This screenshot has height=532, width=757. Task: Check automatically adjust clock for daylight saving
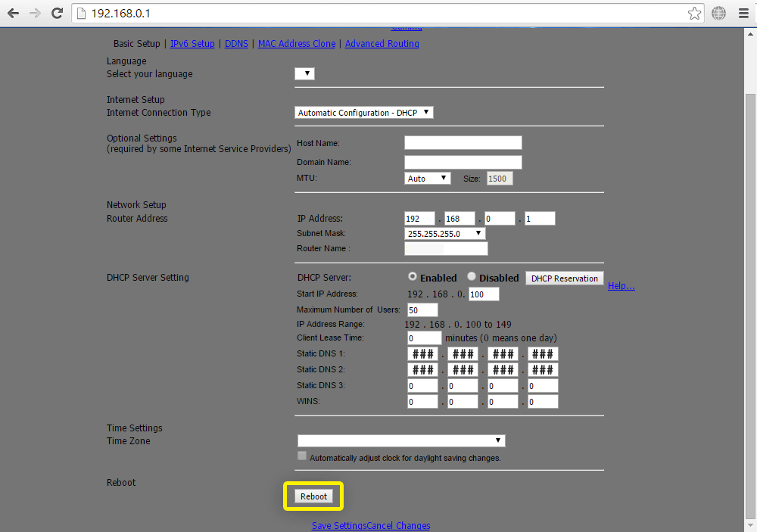(301, 455)
